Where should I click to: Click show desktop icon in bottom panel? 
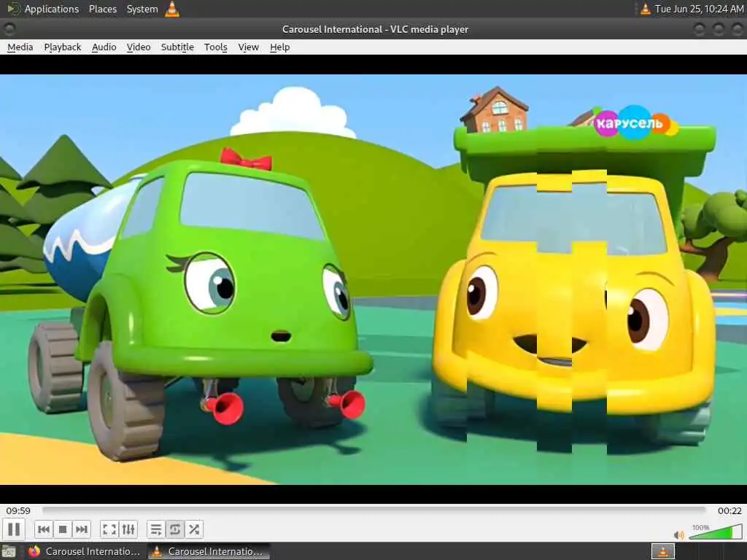9,551
